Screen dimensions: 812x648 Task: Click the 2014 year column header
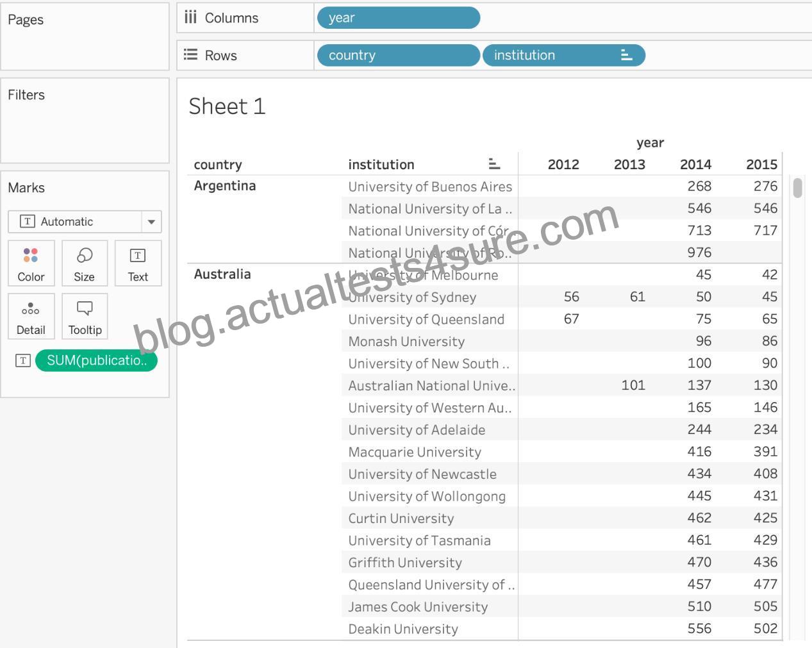tap(695, 165)
